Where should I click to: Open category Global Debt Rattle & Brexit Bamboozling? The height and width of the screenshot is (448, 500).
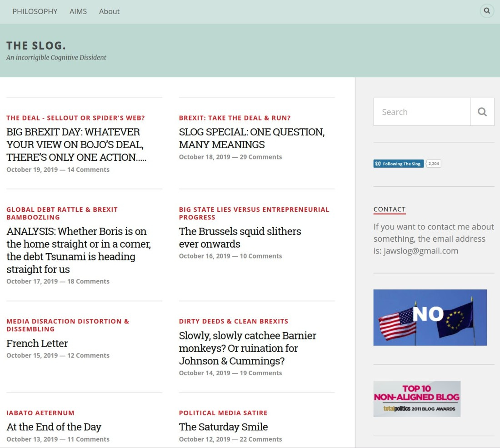[x=62, y=213]
